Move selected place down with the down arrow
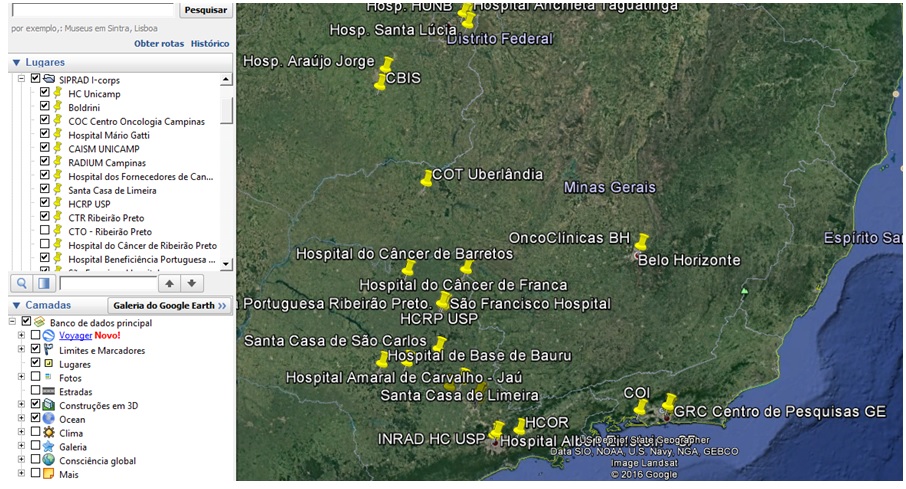The image size is (906, 489). pos(192,283)
